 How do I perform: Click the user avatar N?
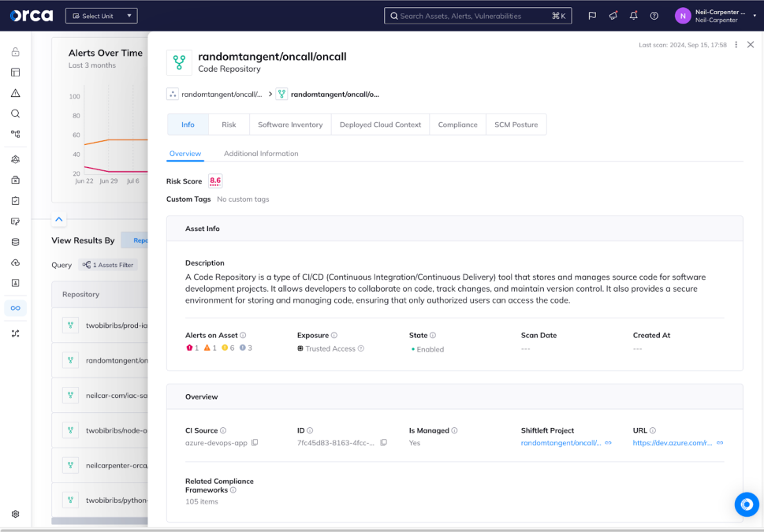coord(683,16)
